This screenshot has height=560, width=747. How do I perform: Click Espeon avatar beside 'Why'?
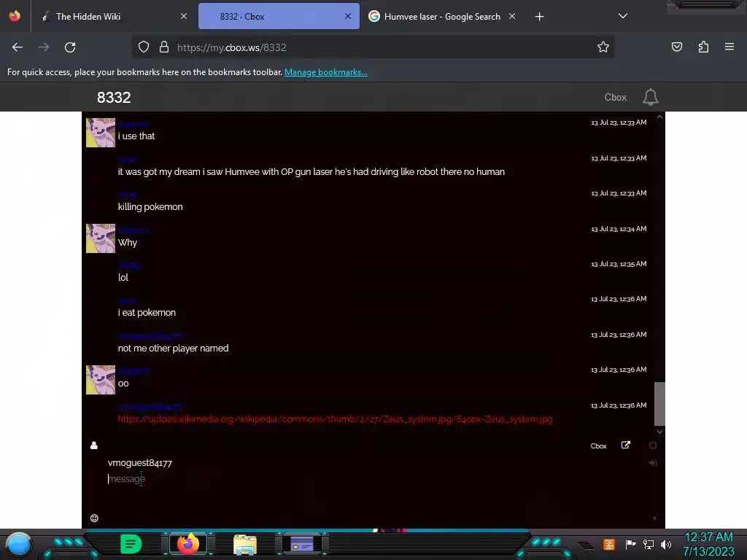[101, 238]
